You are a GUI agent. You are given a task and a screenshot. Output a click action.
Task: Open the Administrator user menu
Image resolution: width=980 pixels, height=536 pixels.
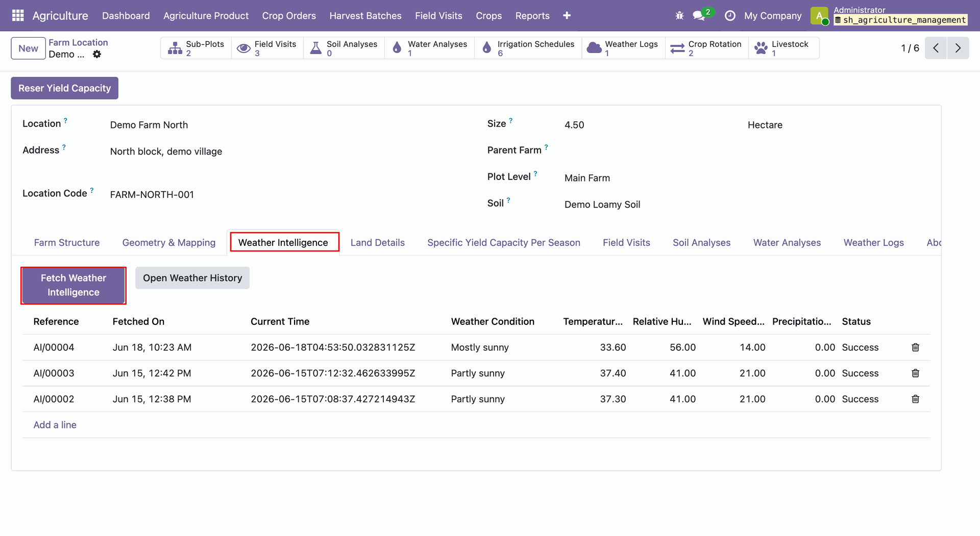[x=889, y=15]
